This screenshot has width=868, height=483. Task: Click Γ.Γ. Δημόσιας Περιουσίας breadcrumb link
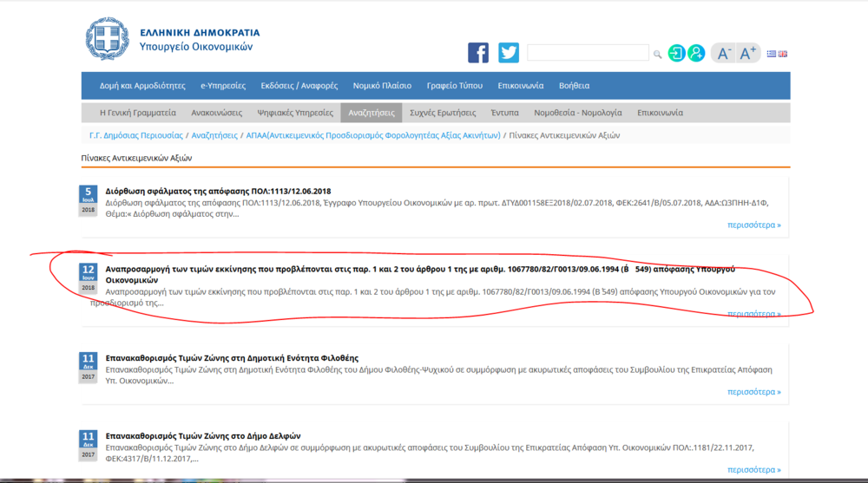point(136,135)
